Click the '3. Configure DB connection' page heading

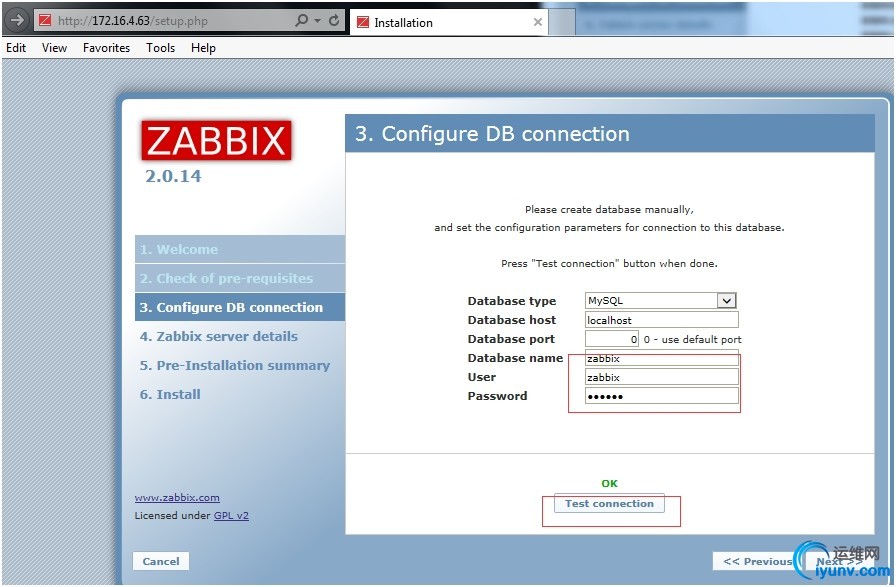point(492,134)
